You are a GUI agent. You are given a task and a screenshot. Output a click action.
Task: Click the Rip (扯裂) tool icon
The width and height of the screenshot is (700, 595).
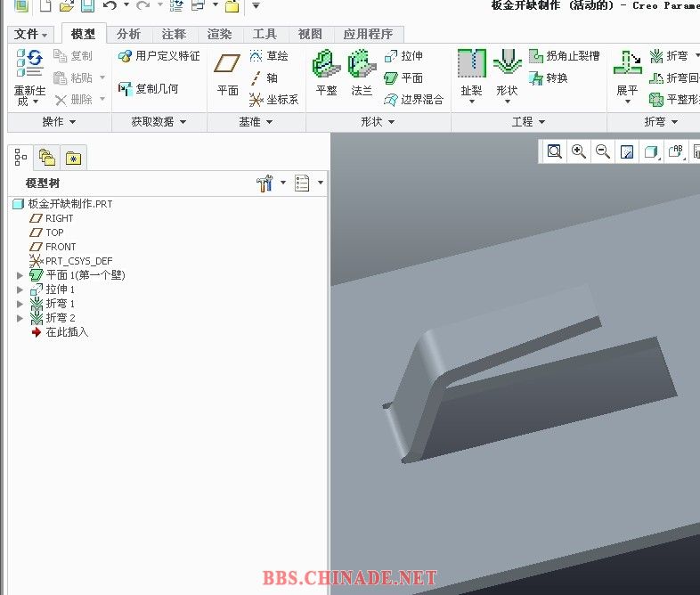coord(471,65)
